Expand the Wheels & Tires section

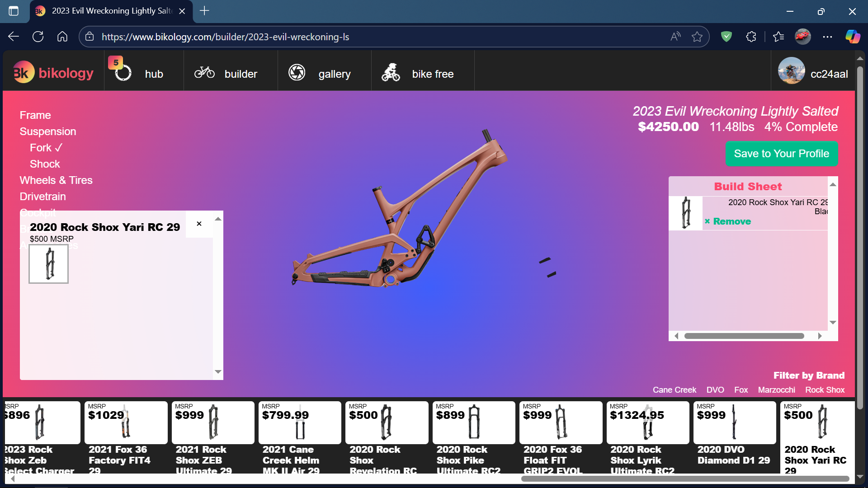(x=56, y=180)
